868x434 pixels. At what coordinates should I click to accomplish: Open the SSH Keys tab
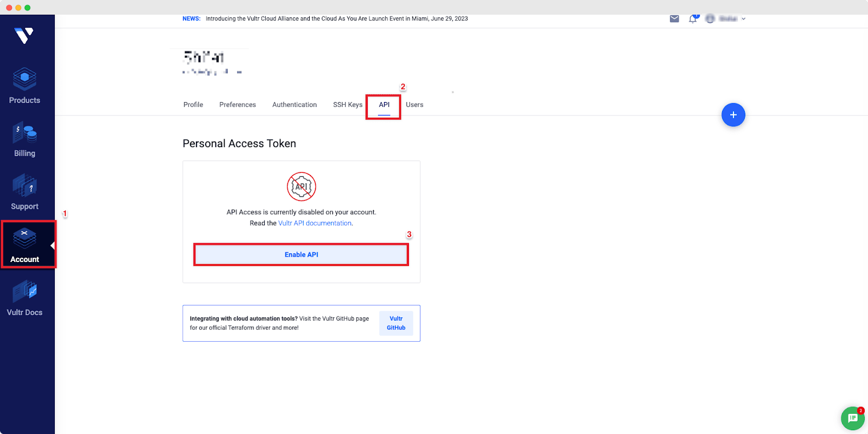tap(348, 105)
